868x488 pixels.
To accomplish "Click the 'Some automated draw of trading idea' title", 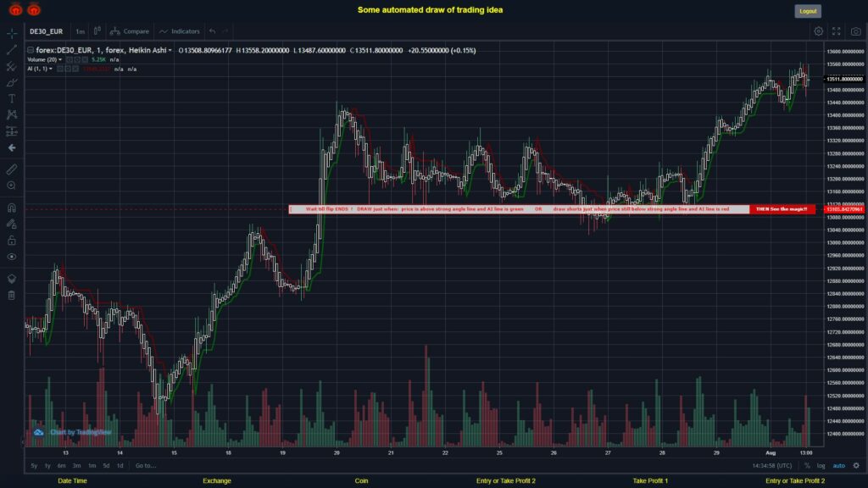I will coord(430,10).
